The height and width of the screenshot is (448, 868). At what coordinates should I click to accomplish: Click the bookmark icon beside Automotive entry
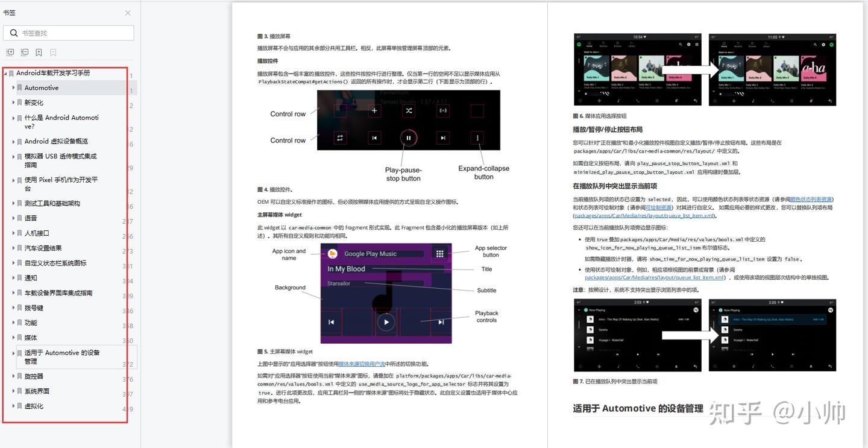(x=20, y=87)
